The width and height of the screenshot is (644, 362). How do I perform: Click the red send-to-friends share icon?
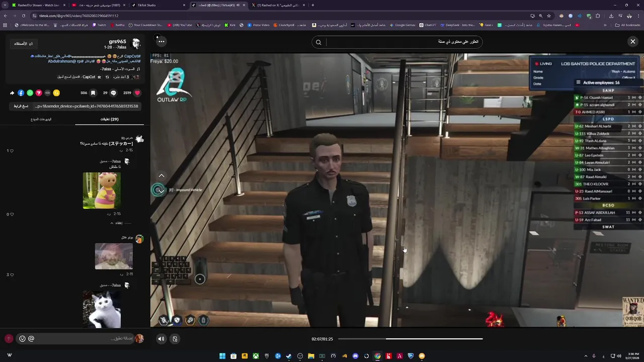[x=39, y=93]
